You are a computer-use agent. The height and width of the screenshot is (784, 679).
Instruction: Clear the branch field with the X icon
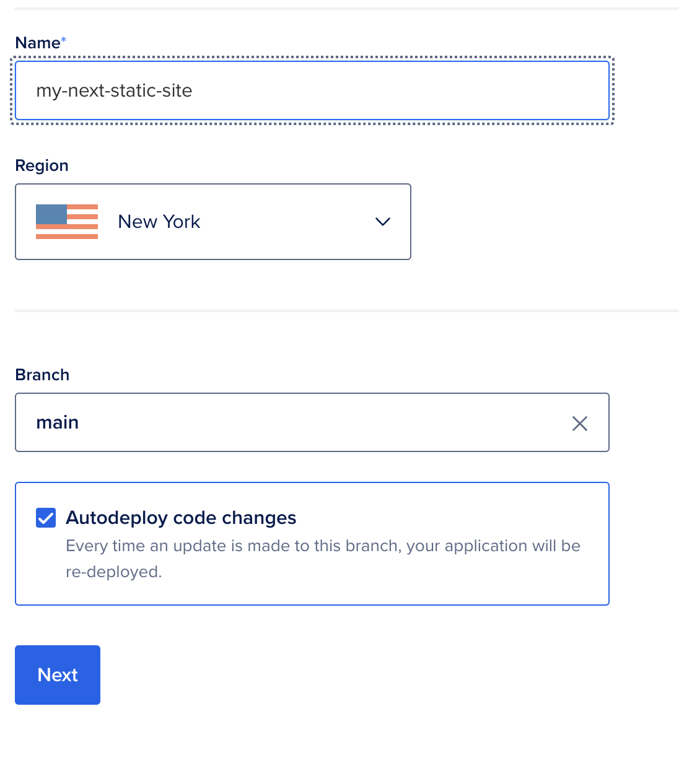coord(580,424)
